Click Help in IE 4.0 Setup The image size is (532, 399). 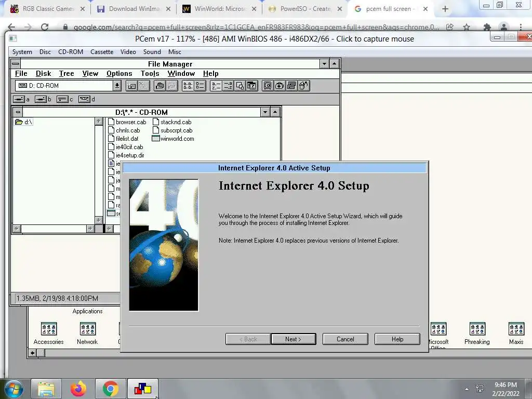(x=397, y=339)
